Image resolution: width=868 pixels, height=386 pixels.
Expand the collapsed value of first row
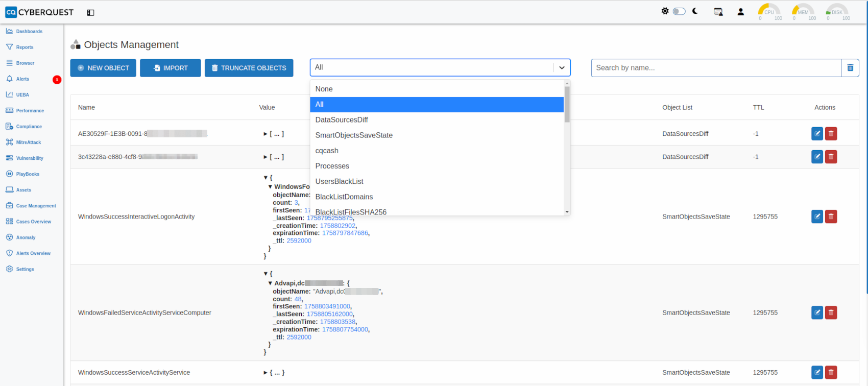pos(266,134)
